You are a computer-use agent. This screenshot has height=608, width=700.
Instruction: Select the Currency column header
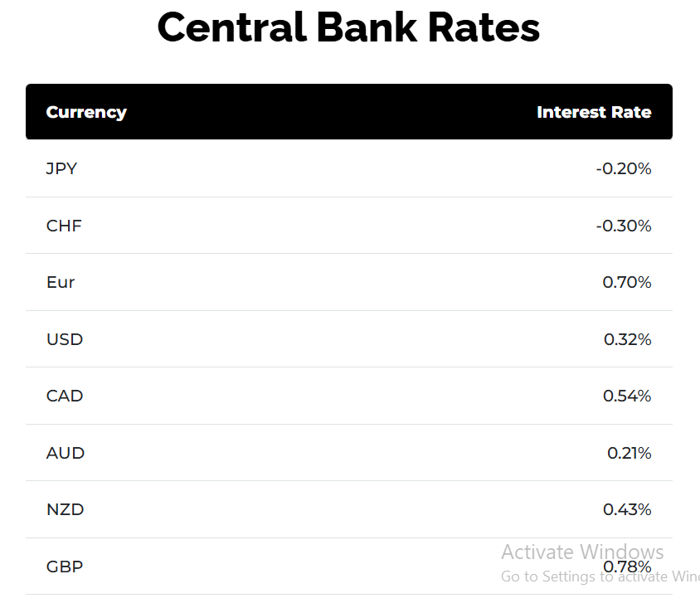tap(86, 112)
